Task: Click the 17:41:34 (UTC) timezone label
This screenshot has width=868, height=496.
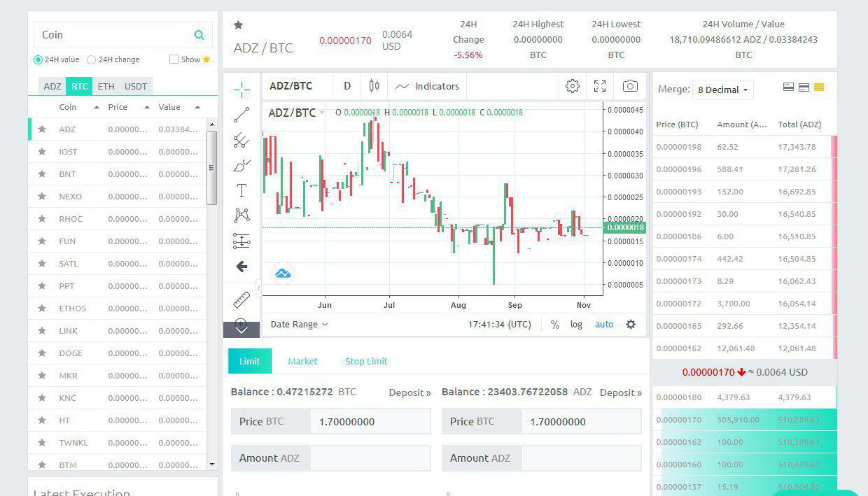Action: click(500, 325)
